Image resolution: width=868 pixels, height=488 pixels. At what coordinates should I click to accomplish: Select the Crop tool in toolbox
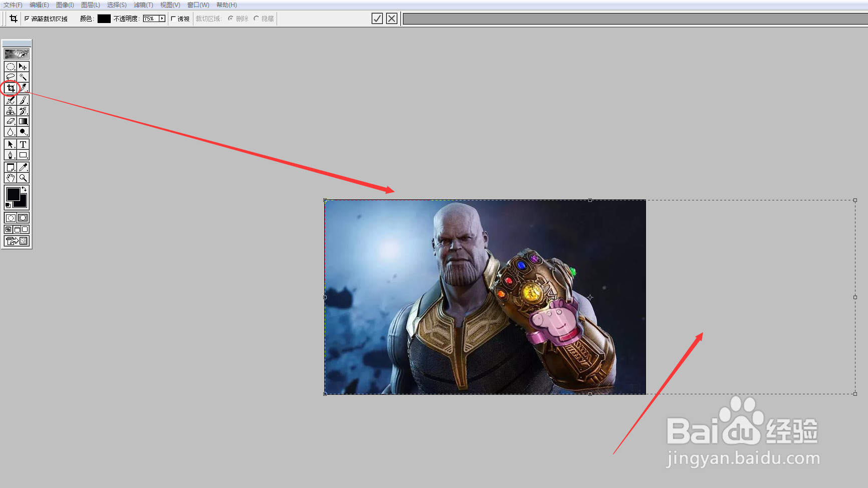pyautogui.click(x=10, y=88)
